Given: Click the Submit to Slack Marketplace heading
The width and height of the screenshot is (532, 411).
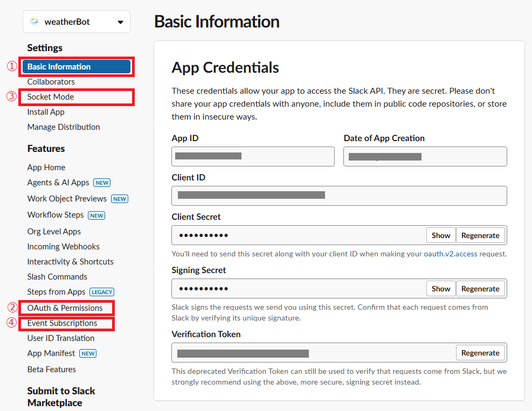Looking at the screenshot, I should pyautogui.click(x=61, y=397).
